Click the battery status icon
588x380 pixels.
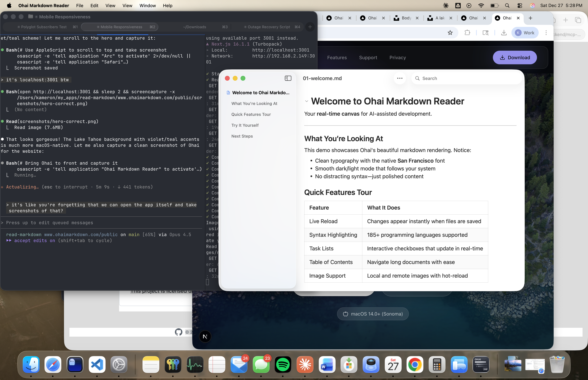(x=494, y=5)
